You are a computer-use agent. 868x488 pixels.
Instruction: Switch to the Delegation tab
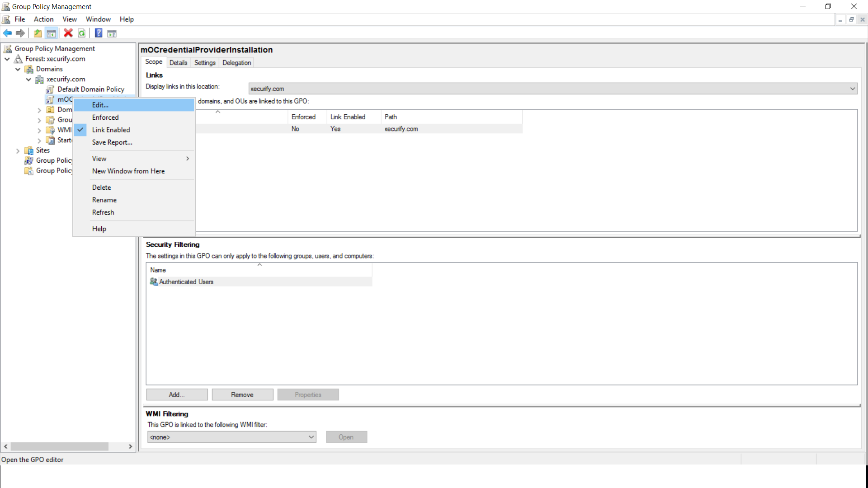[x=236, y=63]
